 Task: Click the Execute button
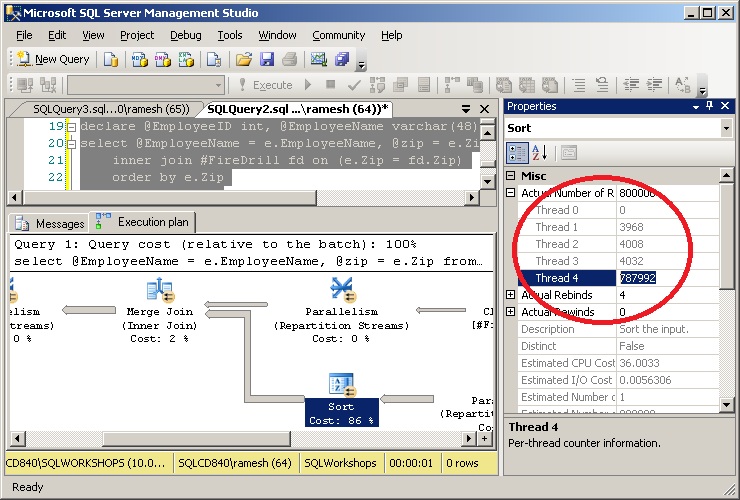click(266, 85)
